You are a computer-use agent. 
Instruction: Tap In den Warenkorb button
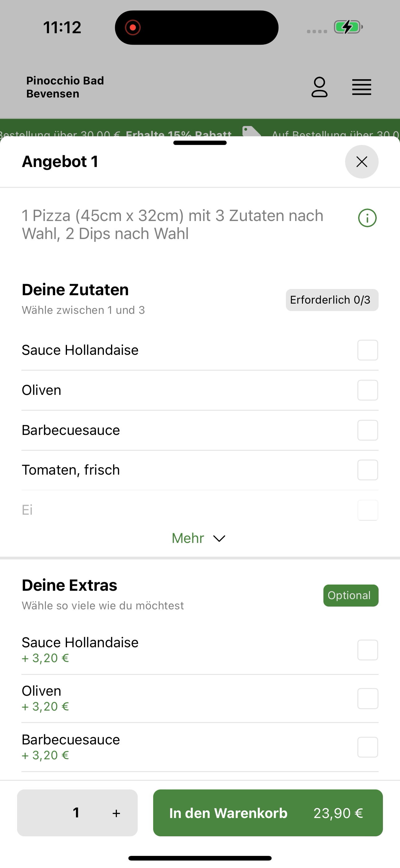coord(268,813)
